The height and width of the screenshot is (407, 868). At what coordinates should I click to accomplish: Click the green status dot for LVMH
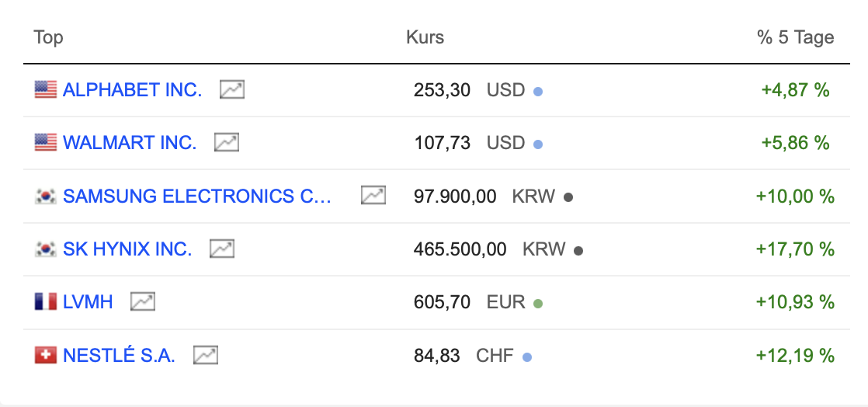(538, 303)
